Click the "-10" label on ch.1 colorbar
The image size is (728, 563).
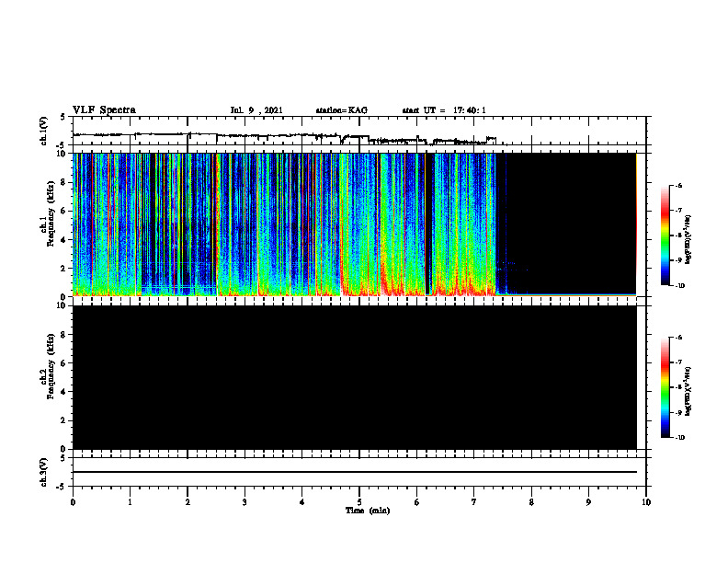coord(679,286)
